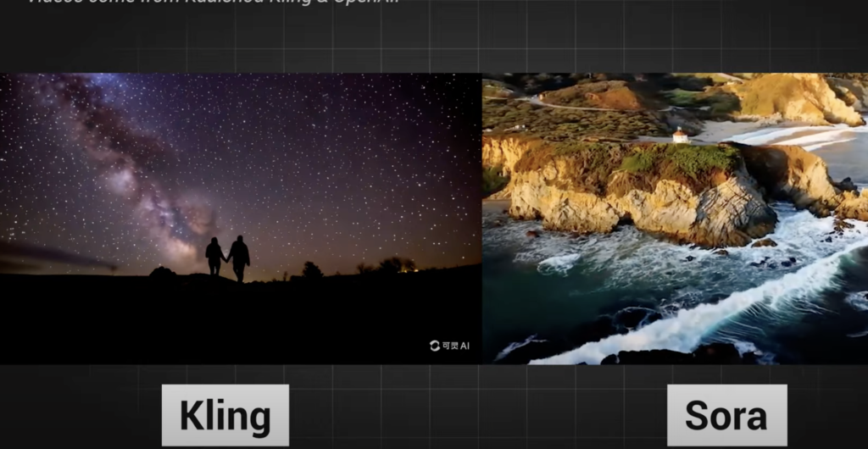Click the Kling label box
The image size is (868, 449).
click(225, 415)
